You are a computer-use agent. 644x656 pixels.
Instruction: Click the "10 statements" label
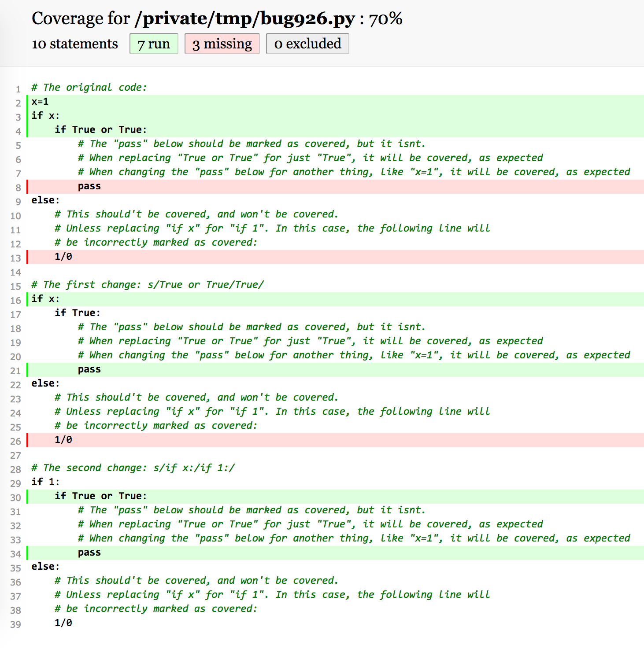(74, 44)
